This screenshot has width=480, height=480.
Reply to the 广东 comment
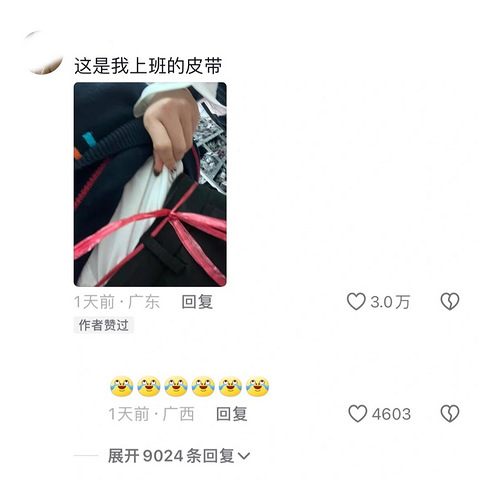coord(197,302)
